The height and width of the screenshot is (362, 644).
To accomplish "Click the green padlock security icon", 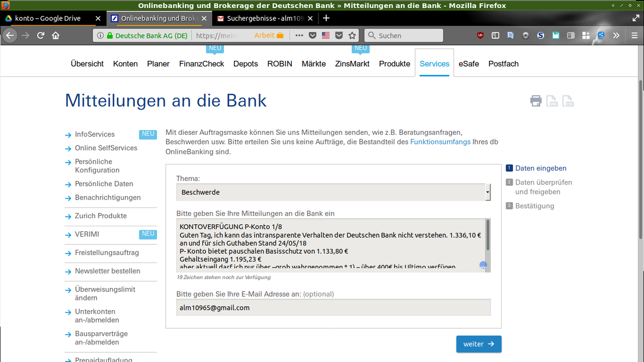I will pos(109,36).
